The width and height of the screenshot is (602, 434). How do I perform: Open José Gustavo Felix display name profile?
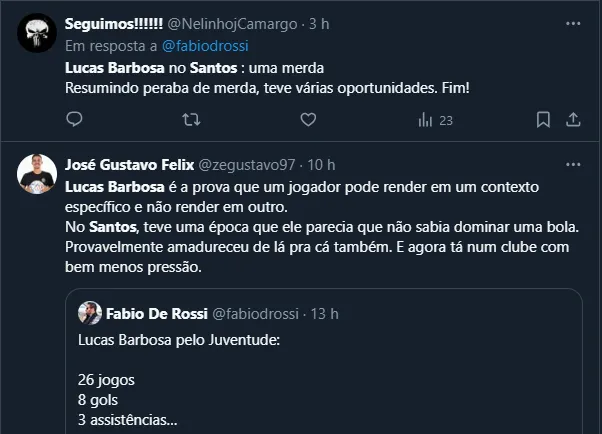point(128,164)
